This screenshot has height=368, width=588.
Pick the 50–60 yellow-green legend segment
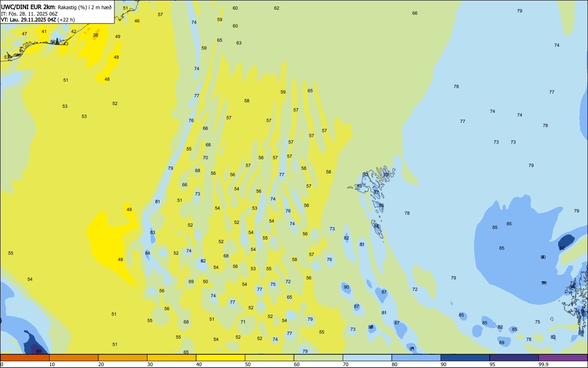click(x=269, y=357)
